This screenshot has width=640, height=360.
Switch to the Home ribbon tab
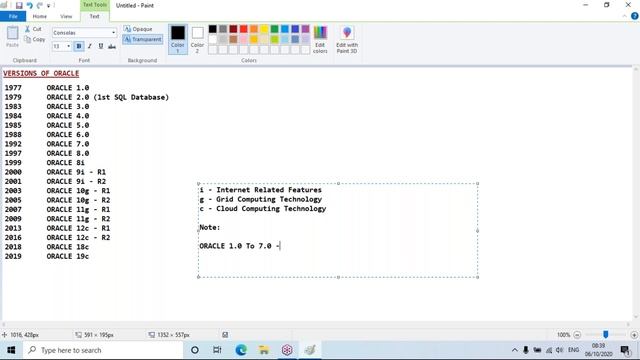pos(40,16)
